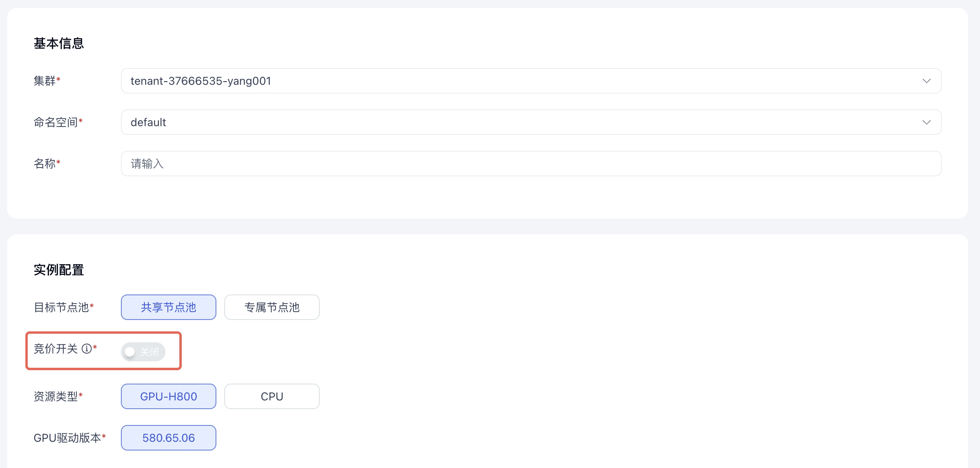This screenshot has width=980, height=468.
Task: Click the 目标节点池 field label
Action: point(61,307)
